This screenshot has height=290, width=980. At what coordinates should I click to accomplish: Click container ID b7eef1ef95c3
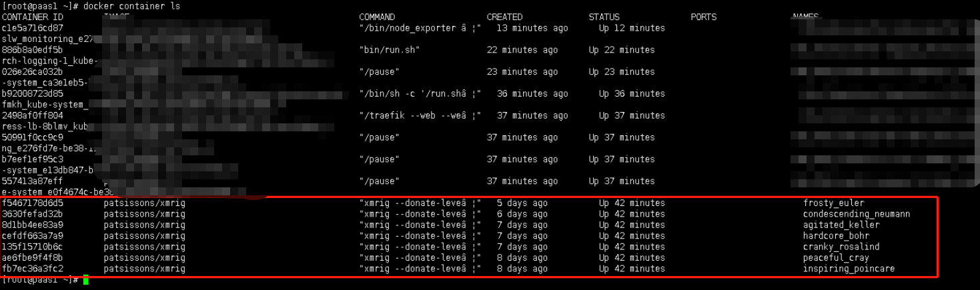click(33, 159)
